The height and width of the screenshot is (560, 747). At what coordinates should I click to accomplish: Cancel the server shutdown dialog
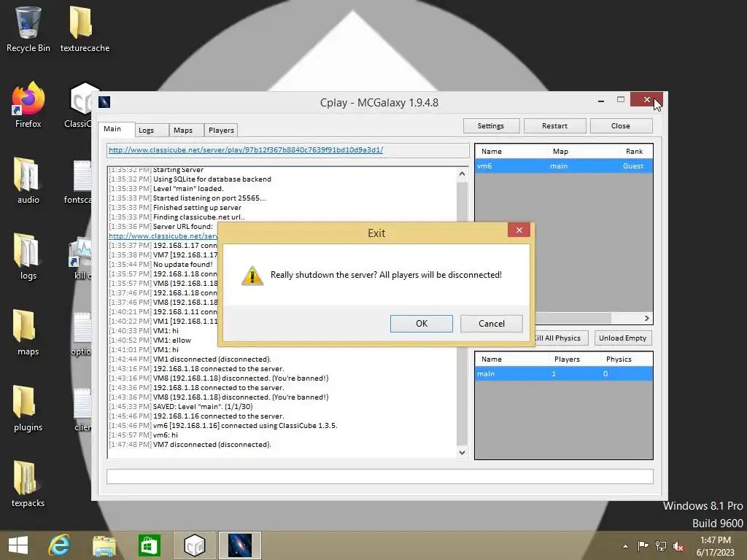click(492, 323)
